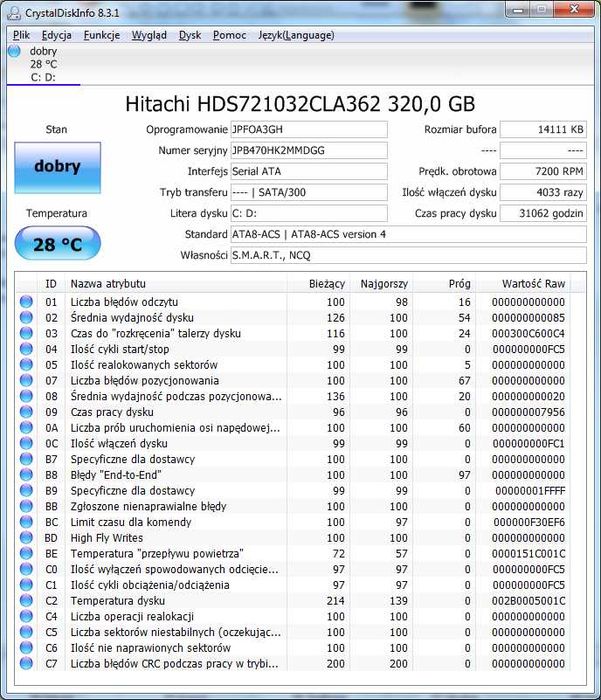Image resolution: width=601 pixels, height=700 pixels.
Task: Click raw value 000000007956
Action: [x=528, y=412]
